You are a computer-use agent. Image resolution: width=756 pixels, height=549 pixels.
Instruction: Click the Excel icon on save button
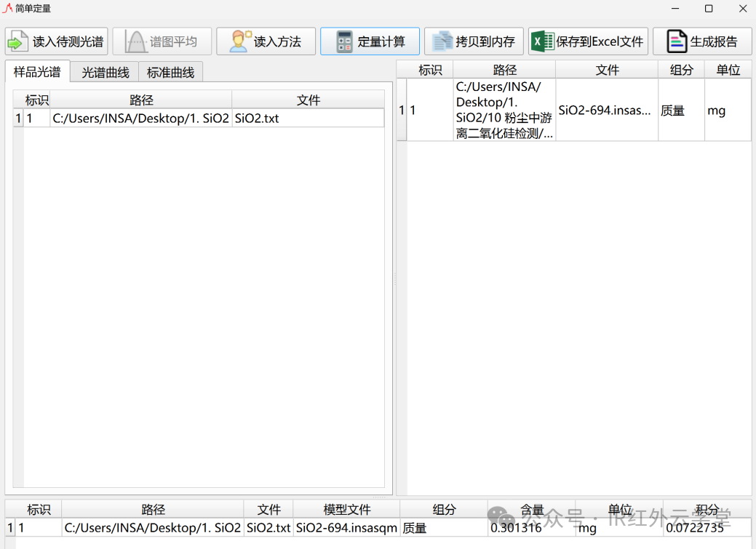click(542, 41)
